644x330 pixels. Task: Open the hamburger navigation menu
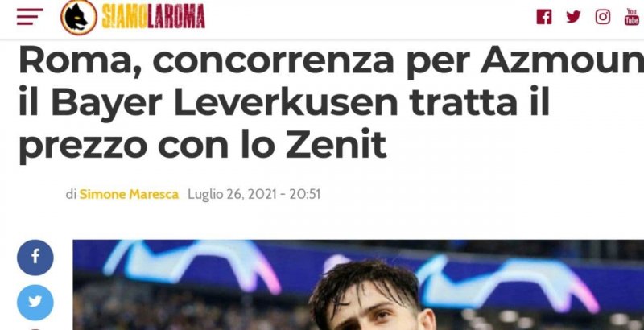(x=30, y=17)
